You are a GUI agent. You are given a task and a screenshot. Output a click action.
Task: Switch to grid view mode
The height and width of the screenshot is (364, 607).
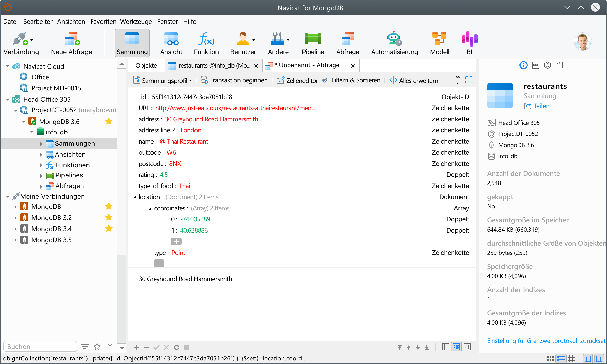[x=446, y=347]
